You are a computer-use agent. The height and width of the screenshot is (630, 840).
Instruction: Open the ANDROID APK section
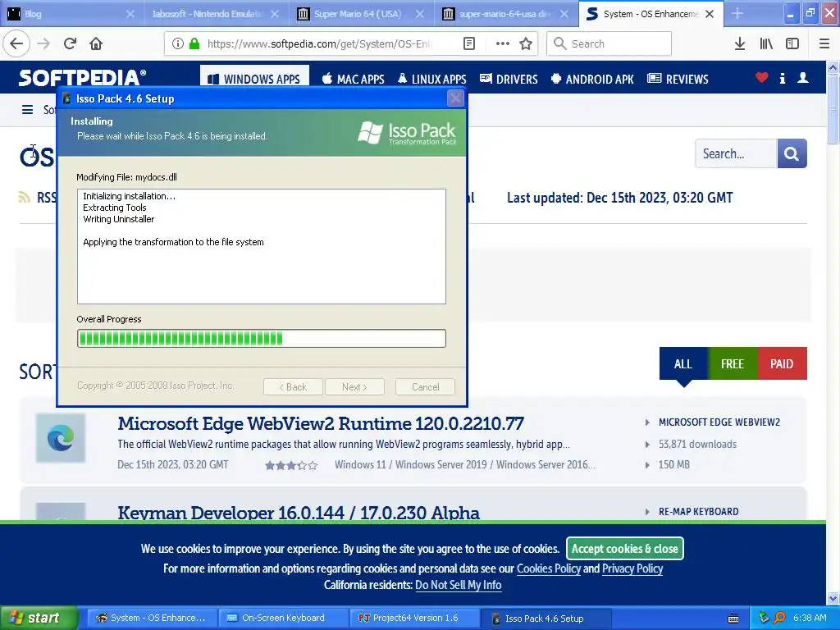(592, 79)
